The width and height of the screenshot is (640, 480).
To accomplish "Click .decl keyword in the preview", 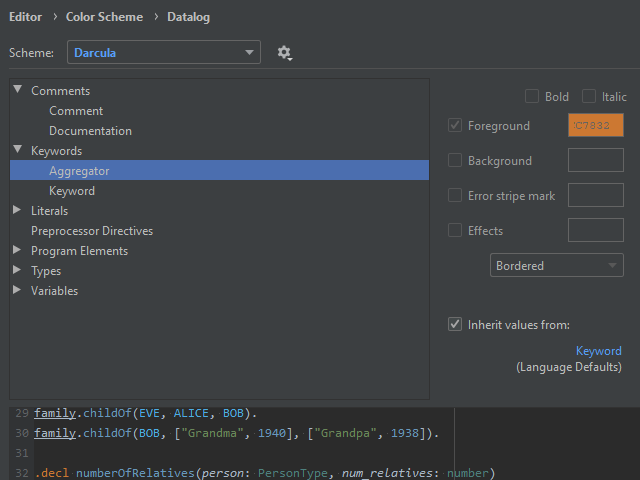I will tap(52, 473).
